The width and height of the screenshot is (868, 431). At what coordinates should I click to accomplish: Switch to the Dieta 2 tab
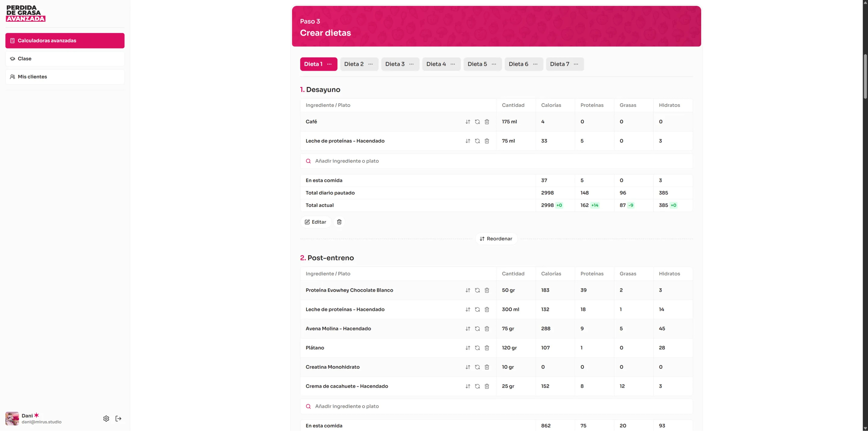pyautogui.click(x=354, y=64)
